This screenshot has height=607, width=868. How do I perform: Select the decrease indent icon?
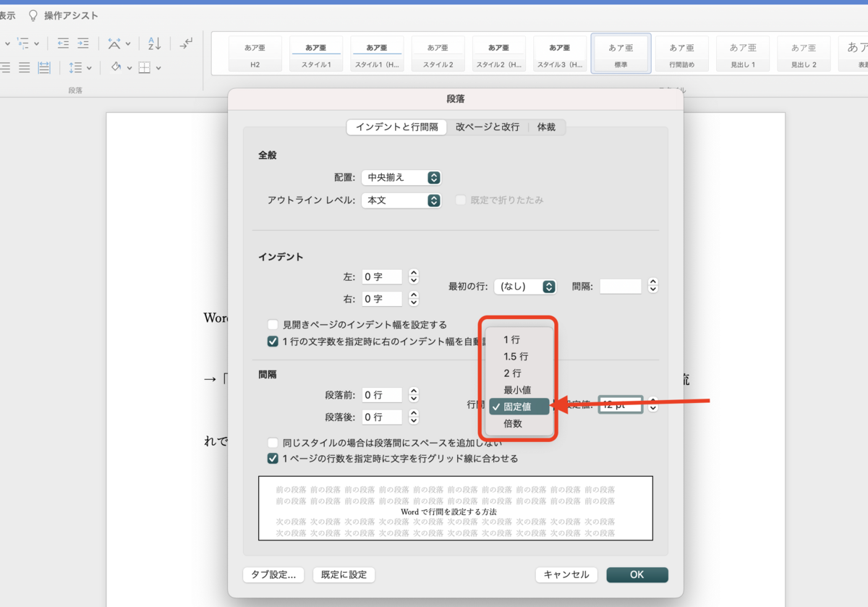(63, 43)
